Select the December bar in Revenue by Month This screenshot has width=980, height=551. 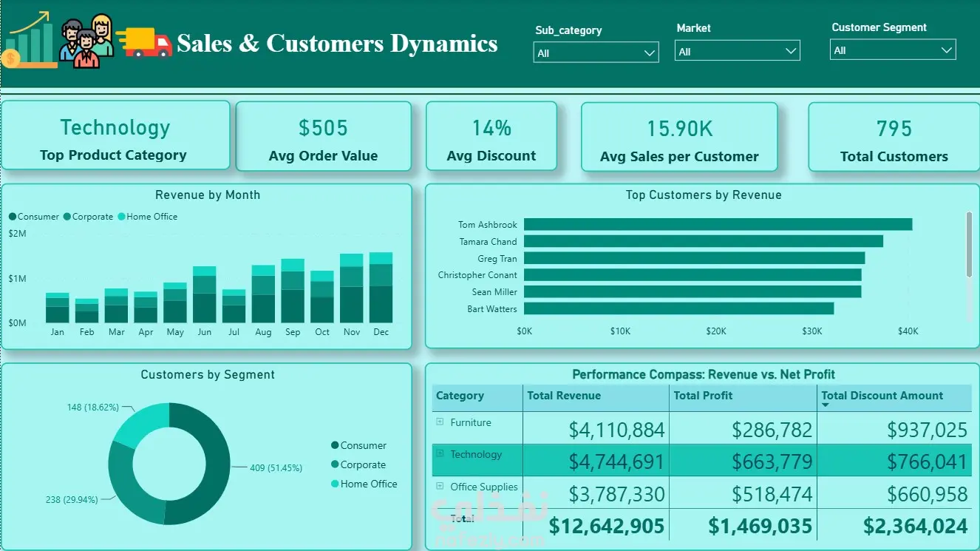click(381, 288)
